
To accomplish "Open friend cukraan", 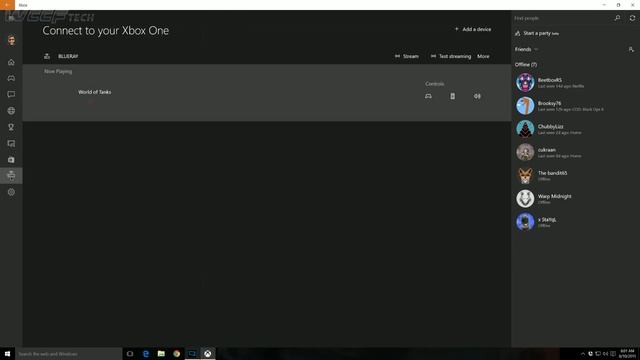I will 576,152.
